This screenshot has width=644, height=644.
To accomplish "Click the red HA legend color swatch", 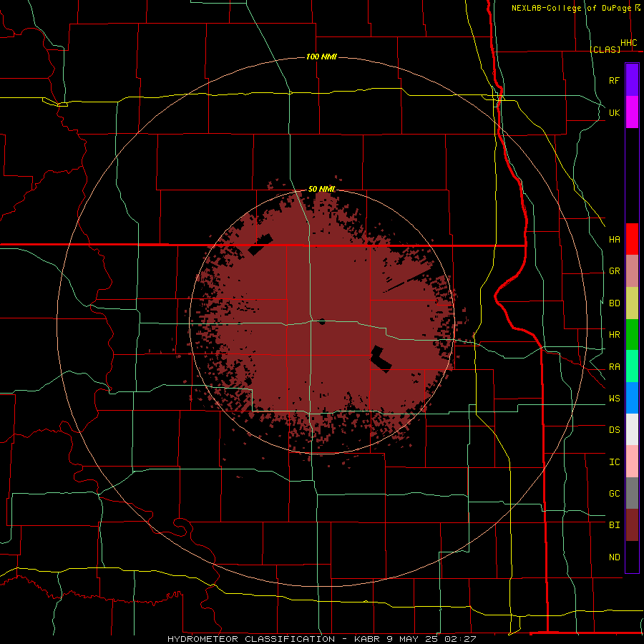I will (632, 239).
